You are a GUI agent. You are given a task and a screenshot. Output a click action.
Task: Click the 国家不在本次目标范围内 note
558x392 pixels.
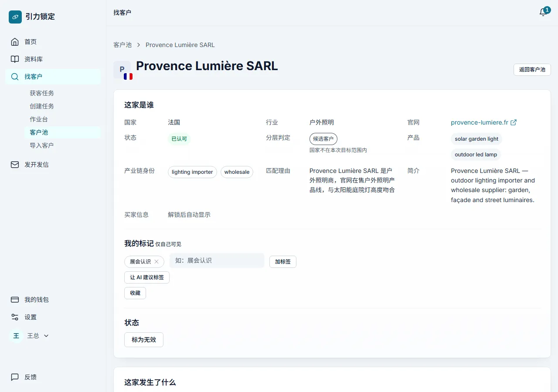(338, 150)
